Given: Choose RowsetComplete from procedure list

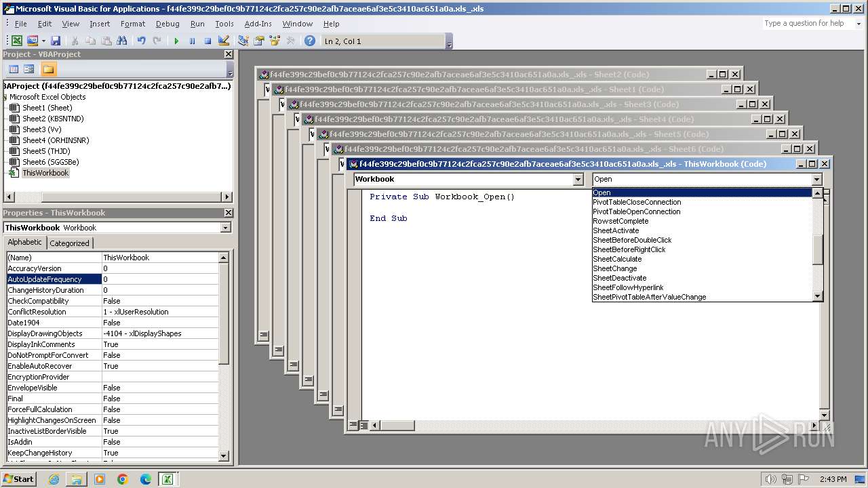Looking at the screenshot, I should coord(620,221).
